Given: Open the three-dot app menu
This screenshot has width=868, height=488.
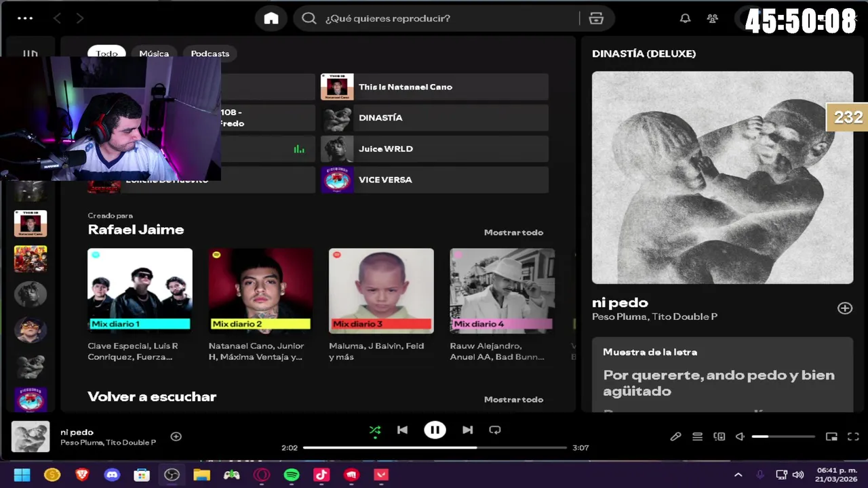Looking at the screenshot, I should click(x=25, y=18).
